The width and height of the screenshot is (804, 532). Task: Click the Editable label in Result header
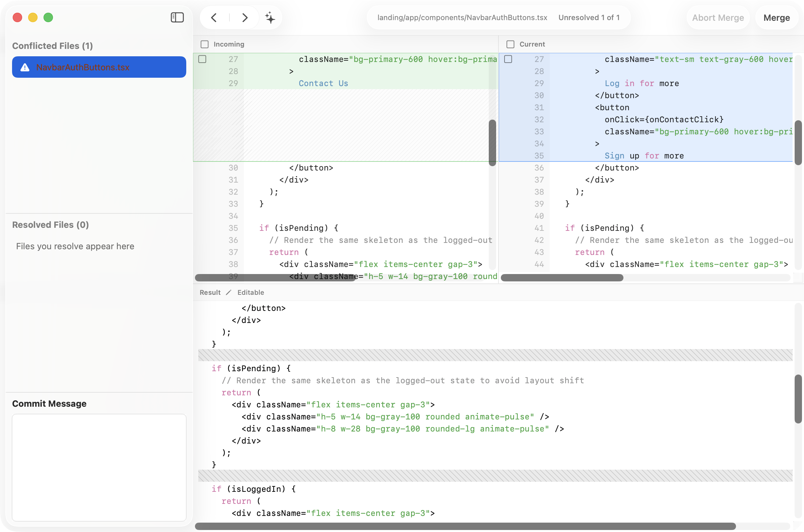[x=250, y=292]
